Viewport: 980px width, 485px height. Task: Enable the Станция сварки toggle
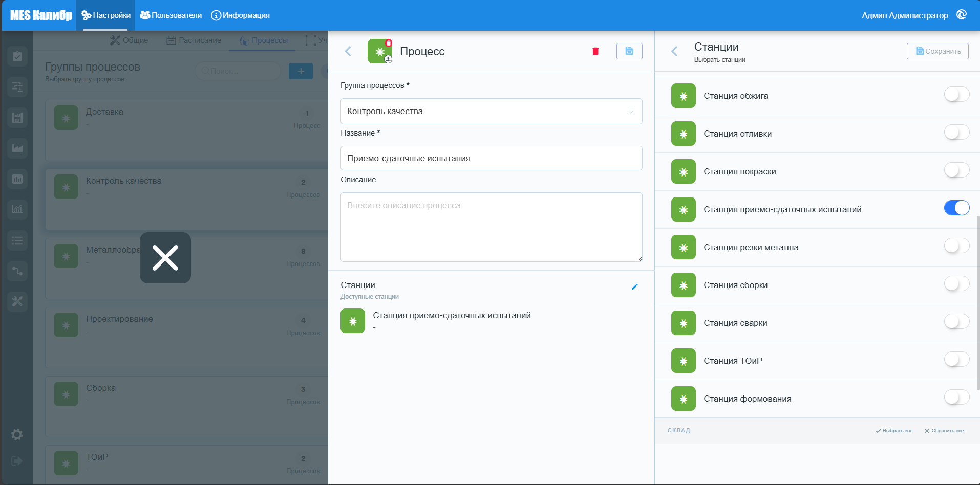click(956, 322)
